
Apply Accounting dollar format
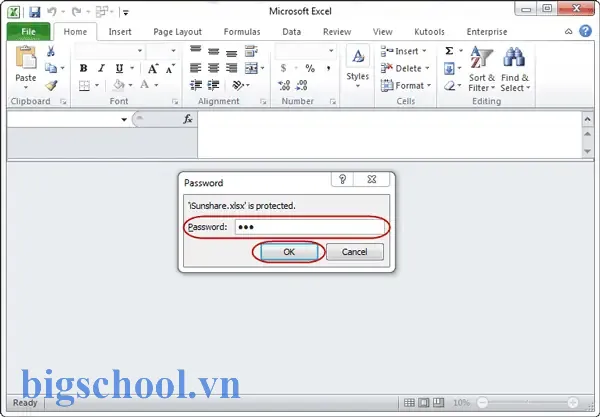tap(283, 68)
